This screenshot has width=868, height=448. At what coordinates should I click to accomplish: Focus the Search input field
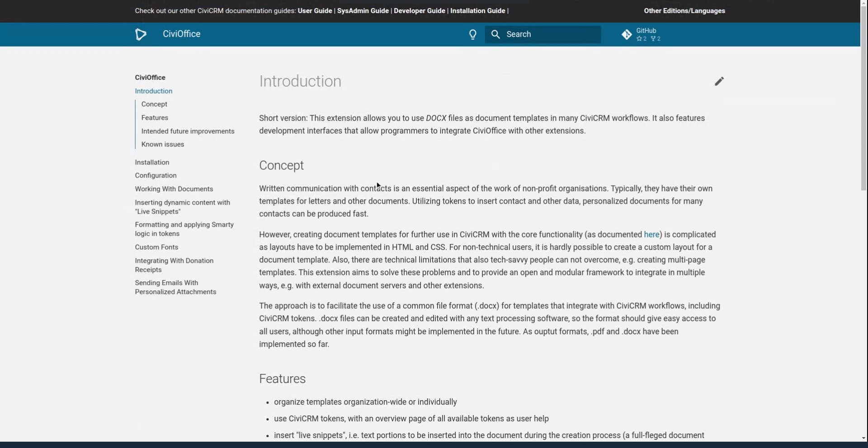click(x=543, y=34)
